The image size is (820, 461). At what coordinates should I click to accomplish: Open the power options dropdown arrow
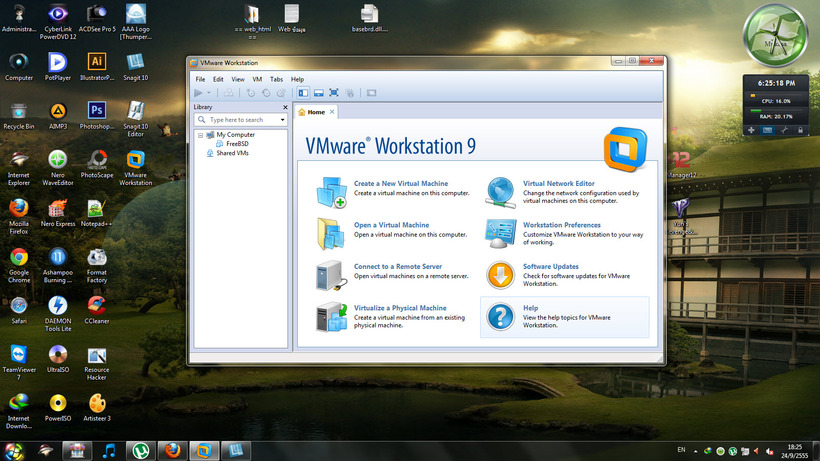[x=209, y=93]
